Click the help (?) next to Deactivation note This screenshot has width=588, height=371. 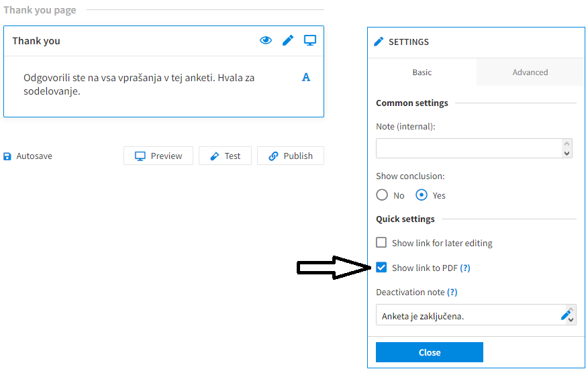point(452,292)
